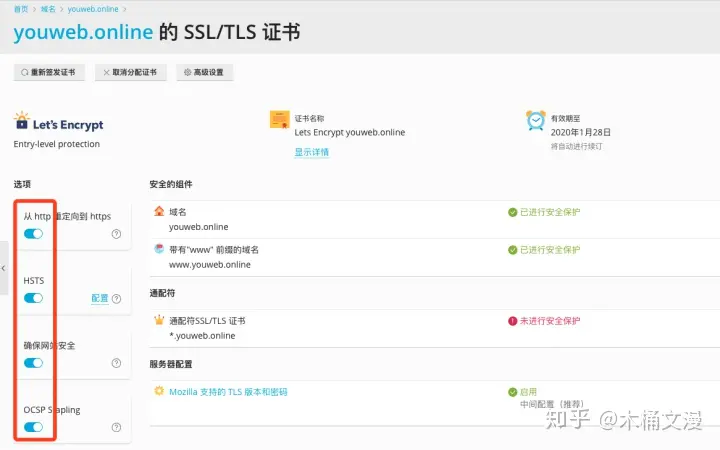720x450 pixels.
Task: Click the 将自动进行续订 text
Action: (x=576, y=146)
